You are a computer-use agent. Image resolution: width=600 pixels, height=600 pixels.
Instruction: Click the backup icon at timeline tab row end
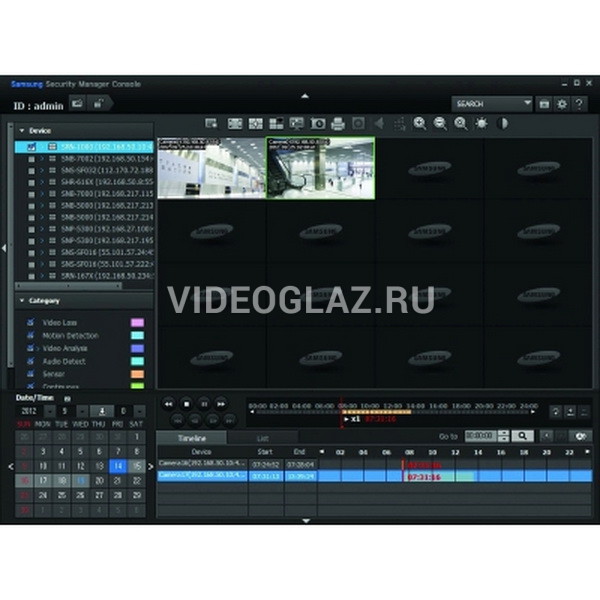581,436
